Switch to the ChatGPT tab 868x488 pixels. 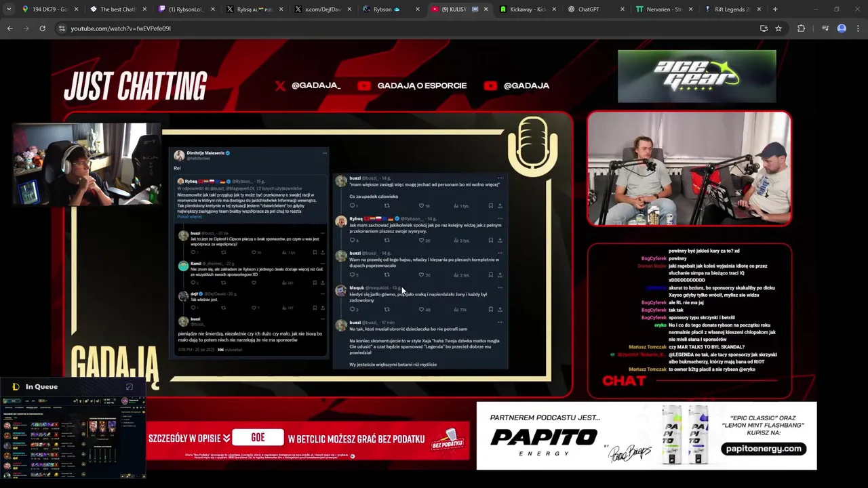(x=597, y=9)
